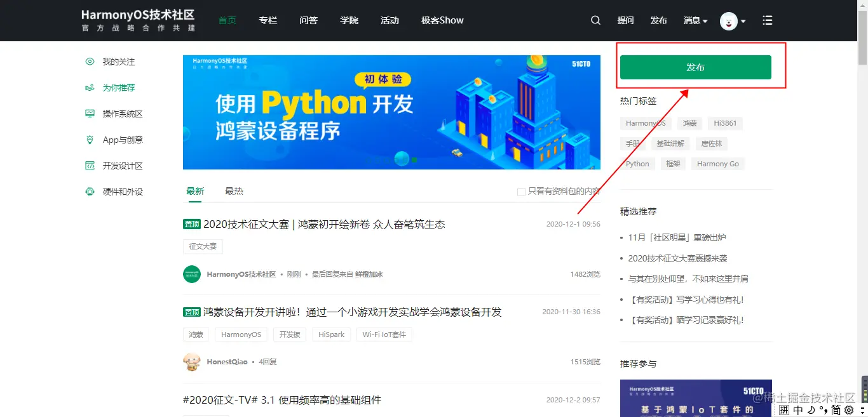Click HonestQiao author name

(227, 362)
